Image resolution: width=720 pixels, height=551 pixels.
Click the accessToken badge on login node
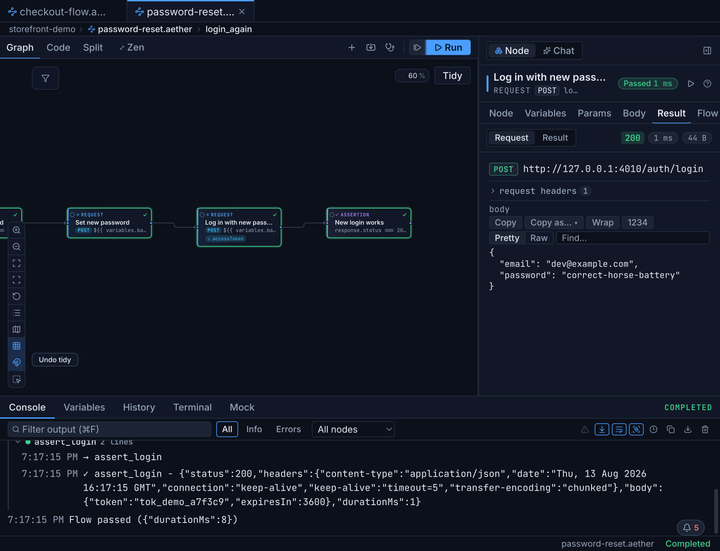(x=225, y=239)
